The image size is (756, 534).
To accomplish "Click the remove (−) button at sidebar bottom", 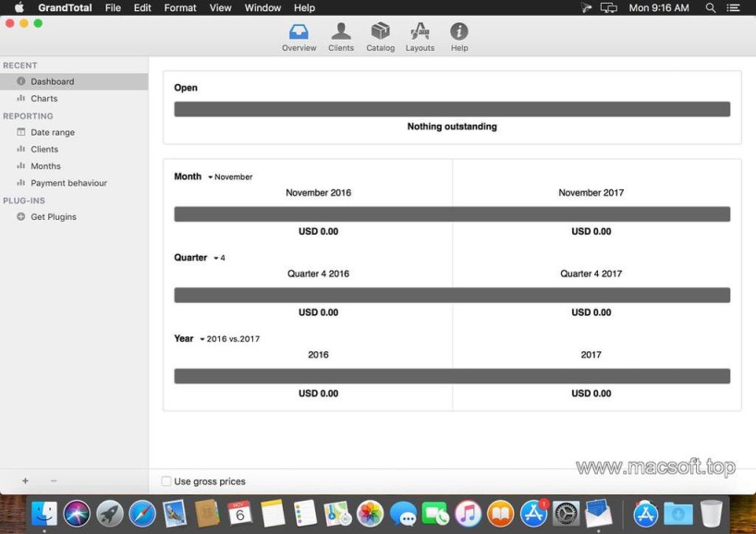I will 54,481.
